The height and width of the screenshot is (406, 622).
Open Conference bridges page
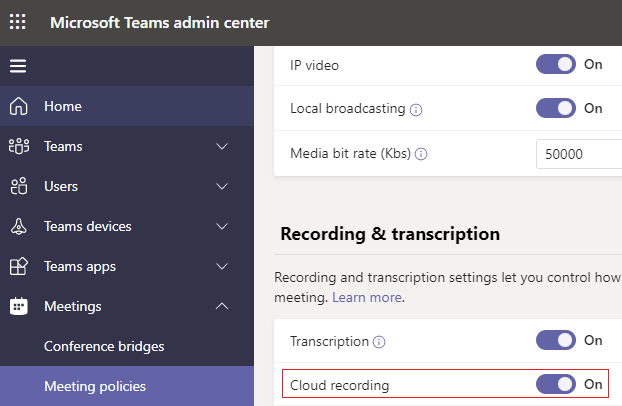[127, 346]
